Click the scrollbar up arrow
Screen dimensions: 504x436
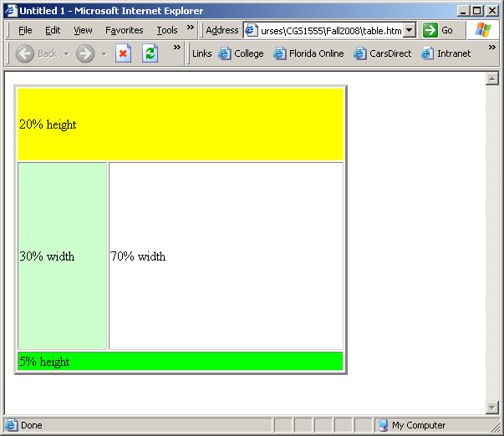coord(491,79)
